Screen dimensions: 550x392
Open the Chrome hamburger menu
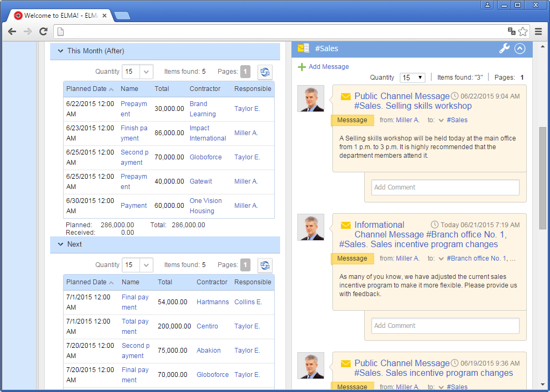[x=539, y=32]
